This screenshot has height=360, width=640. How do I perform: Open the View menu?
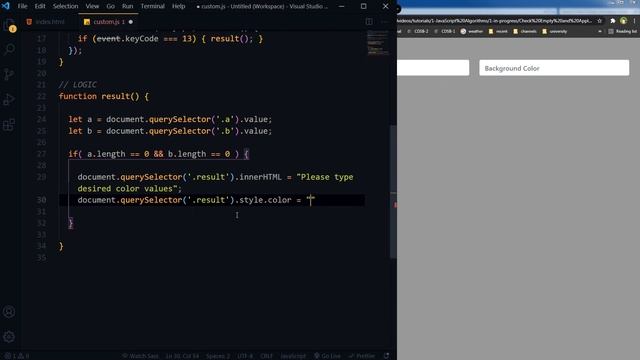click(92, 6)
